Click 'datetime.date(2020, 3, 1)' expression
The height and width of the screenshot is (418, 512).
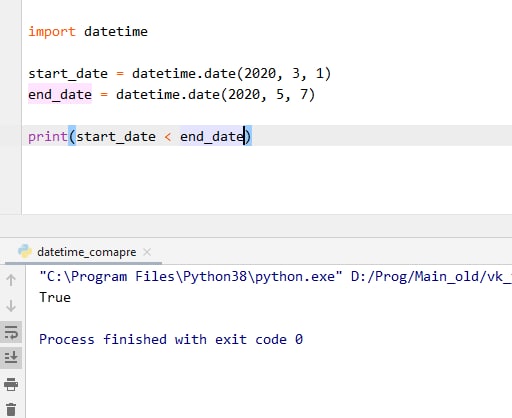point(231,74)
